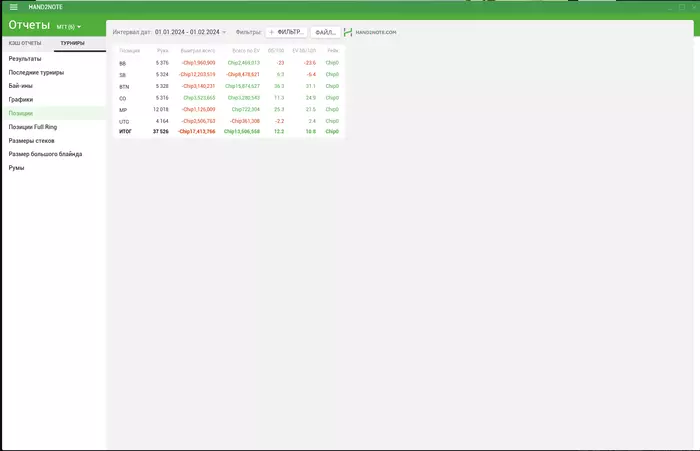Sort by the Позиция column header
This screenshot has width=700, height=451.
coord(129,51)
